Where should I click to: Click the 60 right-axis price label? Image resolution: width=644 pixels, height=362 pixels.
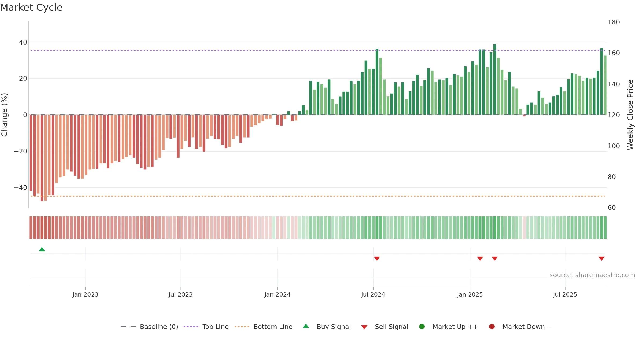point(612,208)
